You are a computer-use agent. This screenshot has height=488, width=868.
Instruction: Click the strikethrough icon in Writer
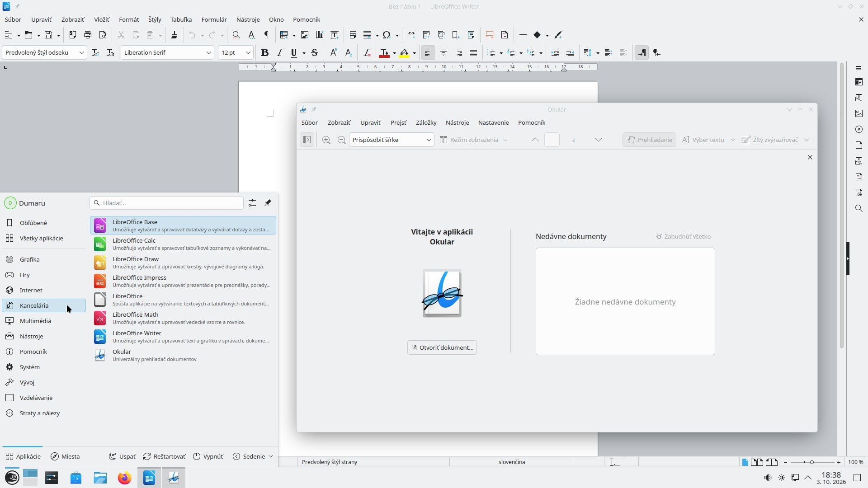pyautogui.click(x=315, y=53)
